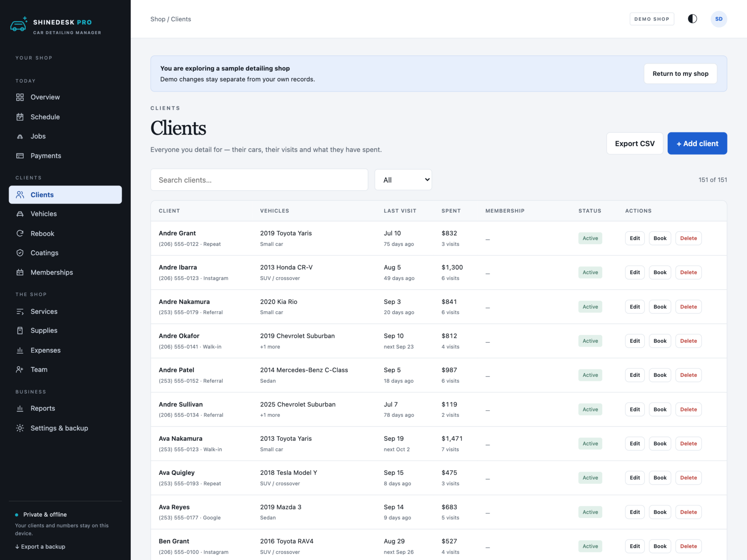The image size is (747, 560).
Task: Click the Coatings shield icon
Action: 20,253
